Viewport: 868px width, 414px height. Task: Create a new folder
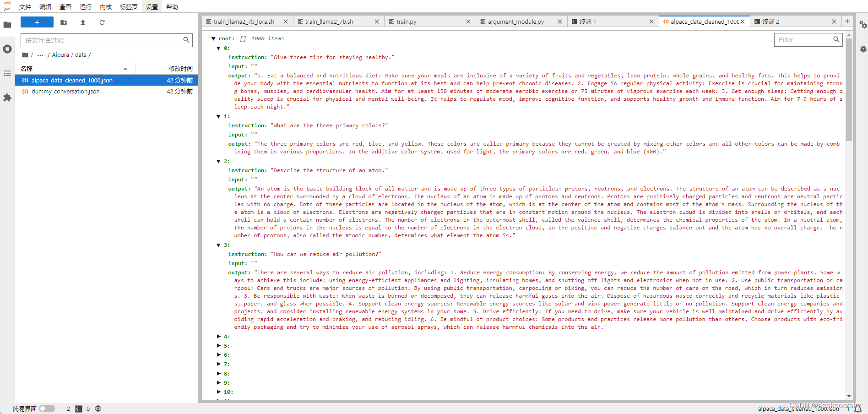click(64, 22)
